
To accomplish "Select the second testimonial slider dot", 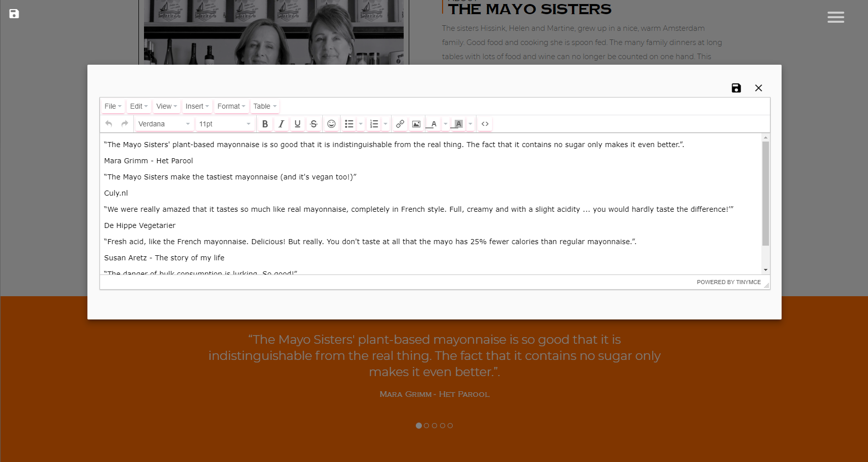I will click(426, 426).
